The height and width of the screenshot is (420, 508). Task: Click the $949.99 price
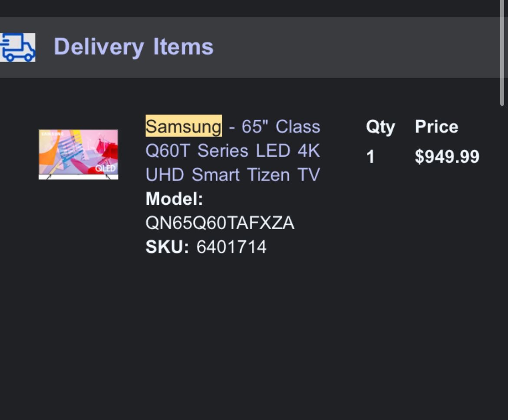(x=447, y=157)
